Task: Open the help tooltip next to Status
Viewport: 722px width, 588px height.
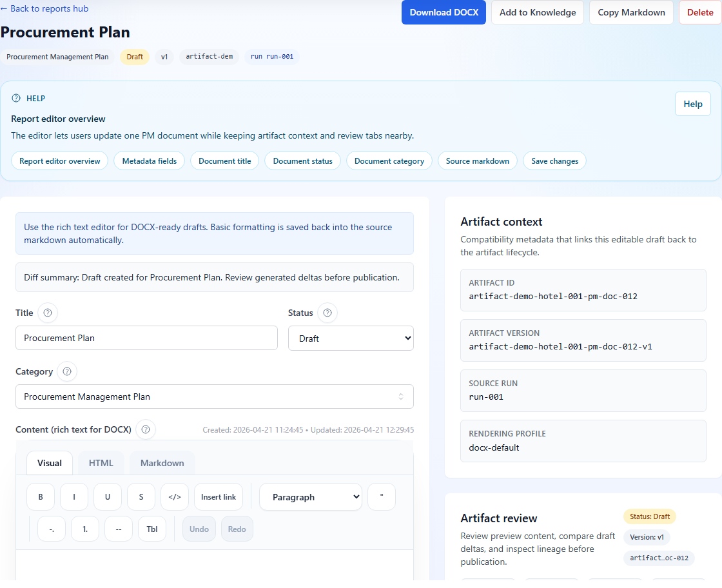Action: pos(327,313)
